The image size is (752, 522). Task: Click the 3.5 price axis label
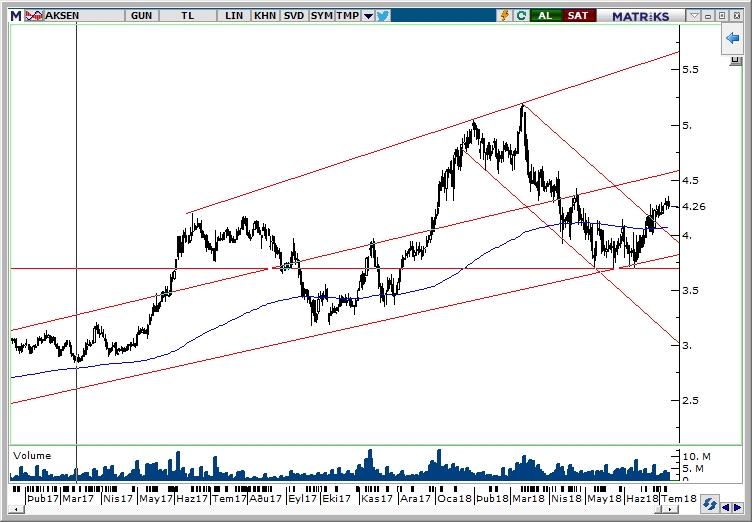[691, 290]
